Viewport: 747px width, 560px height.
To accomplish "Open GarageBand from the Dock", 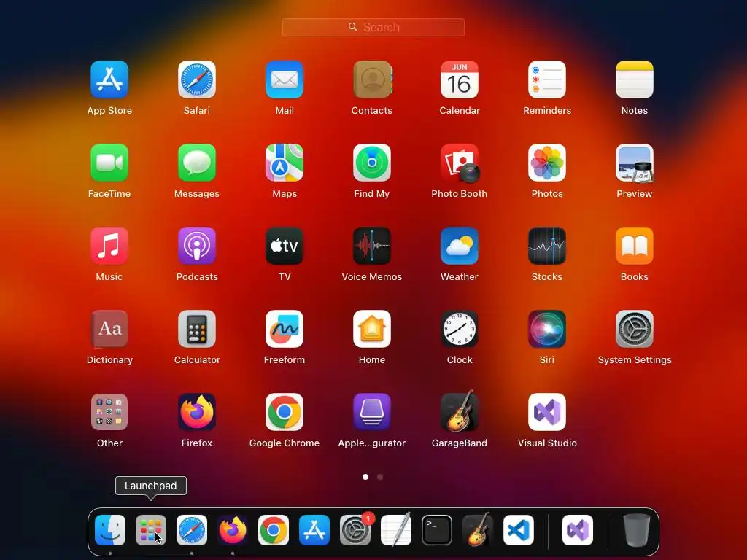I will coord(478,529).
